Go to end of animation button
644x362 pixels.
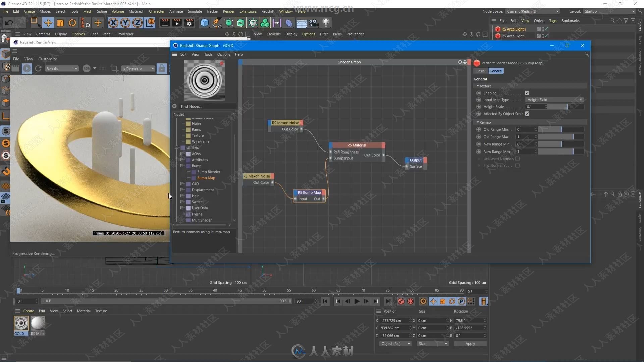388,301
